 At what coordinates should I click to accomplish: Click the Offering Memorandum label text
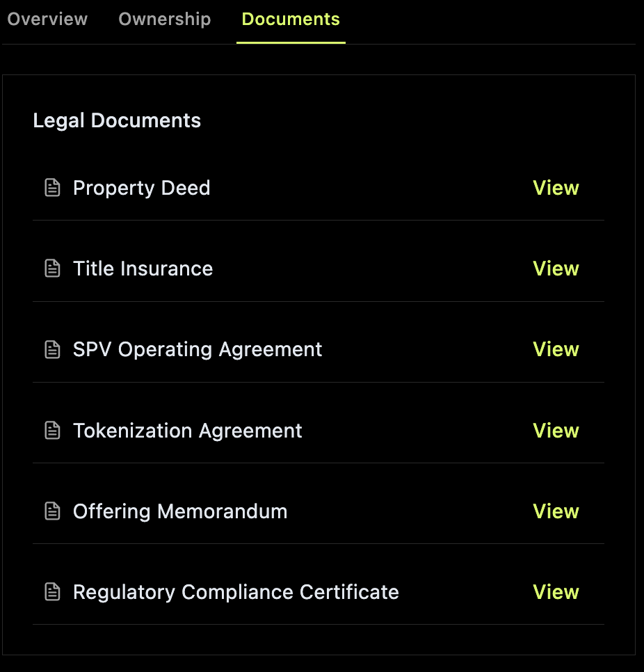(x=180, y=511)
